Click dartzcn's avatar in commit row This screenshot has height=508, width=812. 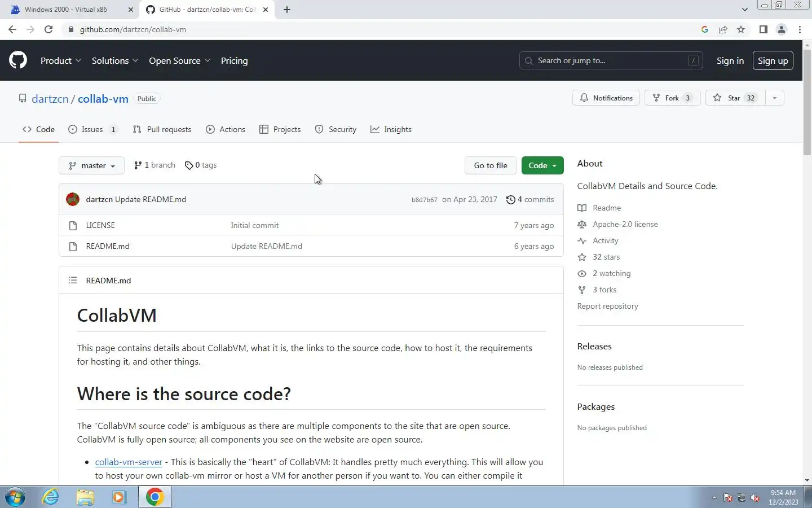pos(73,199)
